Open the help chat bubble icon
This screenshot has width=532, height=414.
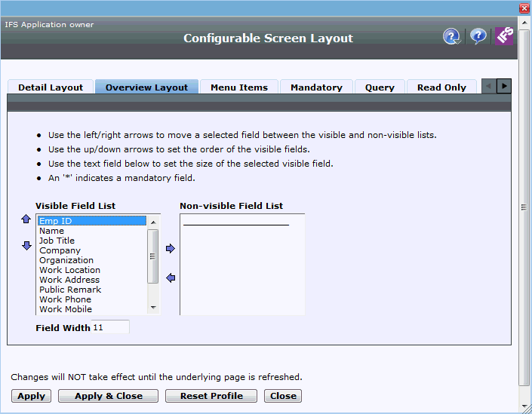(x=478, y=36)
